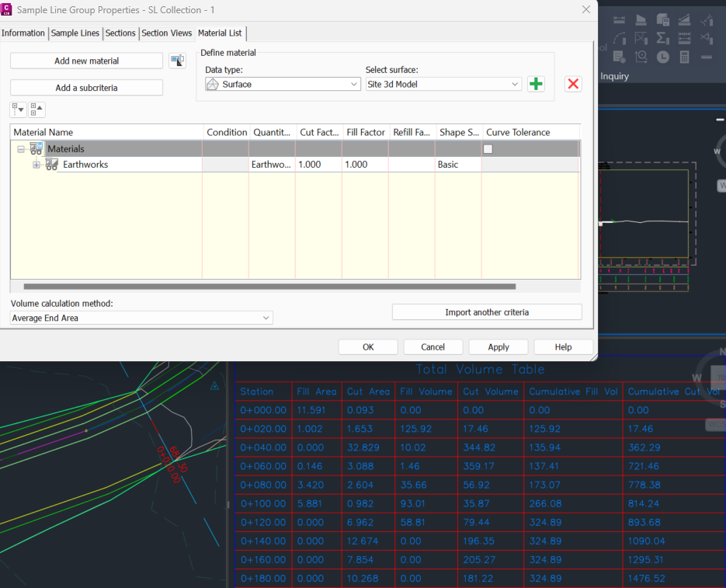Switch to the Section Views tab
The height and width of the screenshot is (588, 726).
[x=166, y=33]
